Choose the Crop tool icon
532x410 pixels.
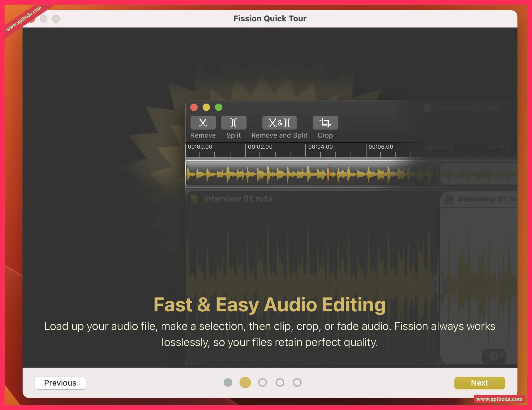[x=325, y=123]
